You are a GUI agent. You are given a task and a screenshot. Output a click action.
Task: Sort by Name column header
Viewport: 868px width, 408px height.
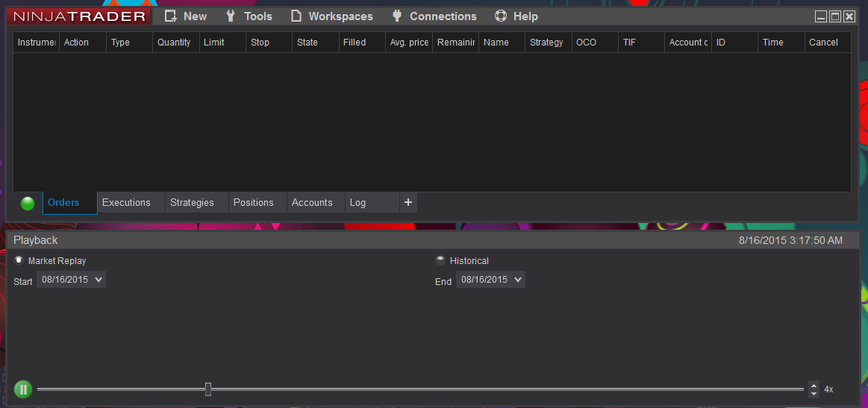click(x=502, y=42)
